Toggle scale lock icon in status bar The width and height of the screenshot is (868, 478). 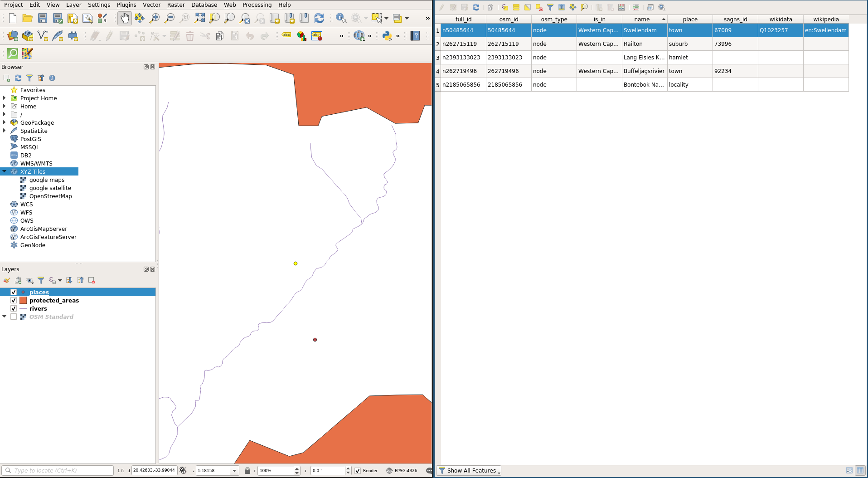pos(247,471)
